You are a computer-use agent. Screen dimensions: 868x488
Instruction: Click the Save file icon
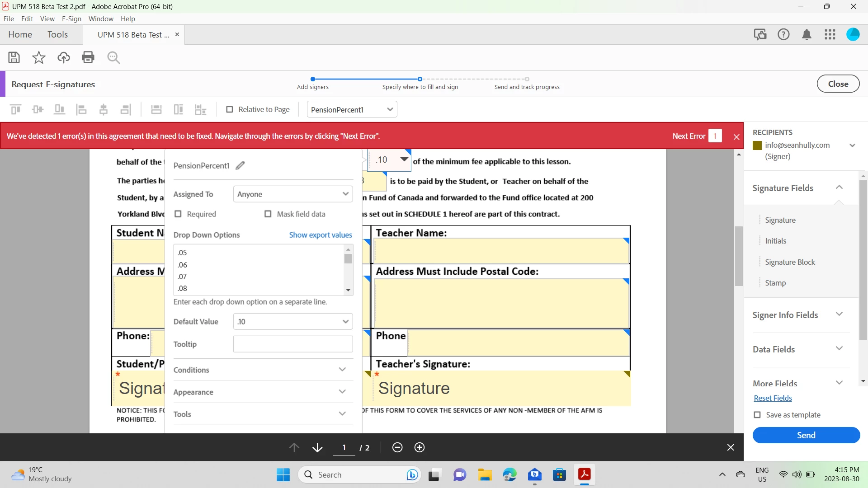(14, 57)
